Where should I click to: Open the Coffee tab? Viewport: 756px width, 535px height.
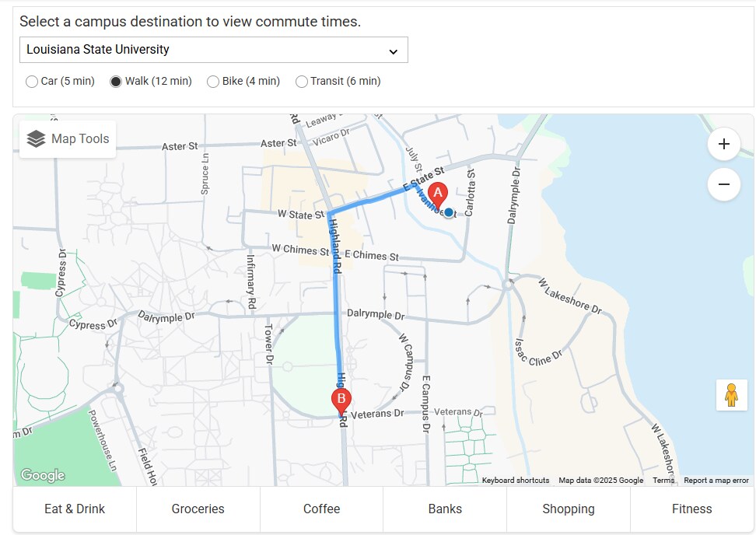(x=321, y=509)
